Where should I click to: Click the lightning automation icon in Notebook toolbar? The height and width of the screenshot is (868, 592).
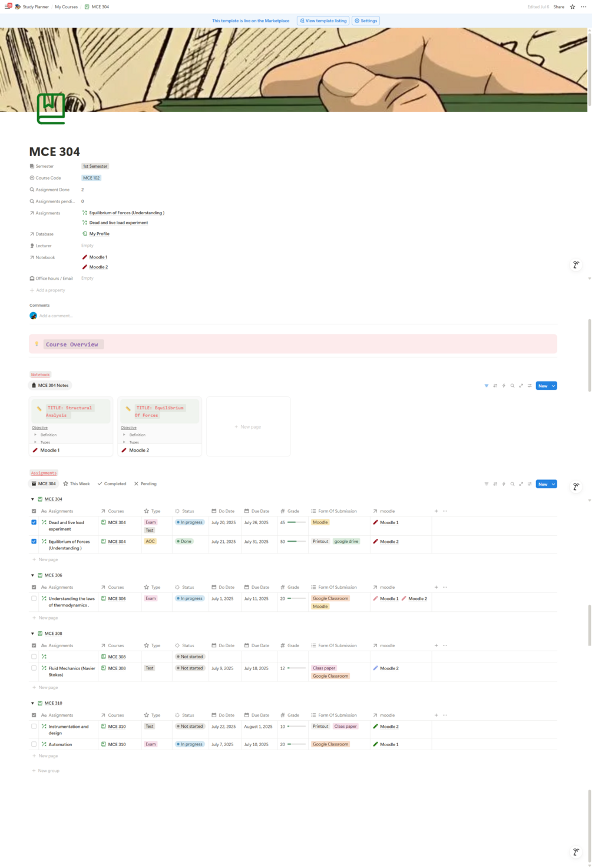(504, 386)
